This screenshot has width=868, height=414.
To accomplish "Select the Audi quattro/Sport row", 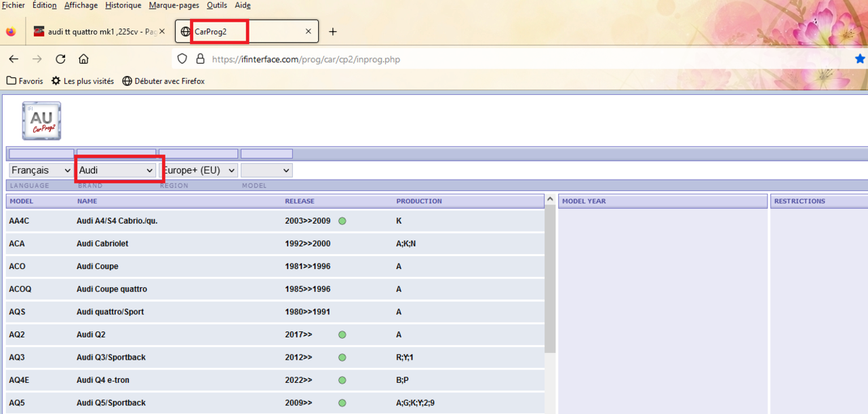I will click(275, 312).
